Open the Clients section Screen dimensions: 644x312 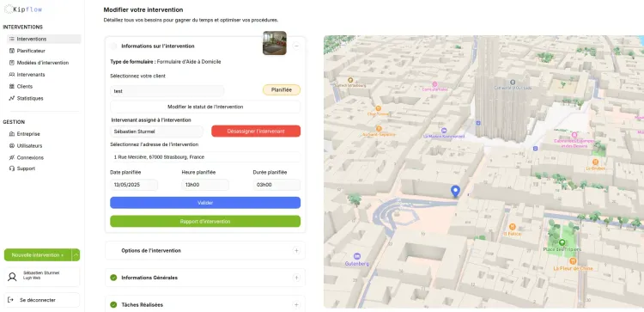point(25,87)
